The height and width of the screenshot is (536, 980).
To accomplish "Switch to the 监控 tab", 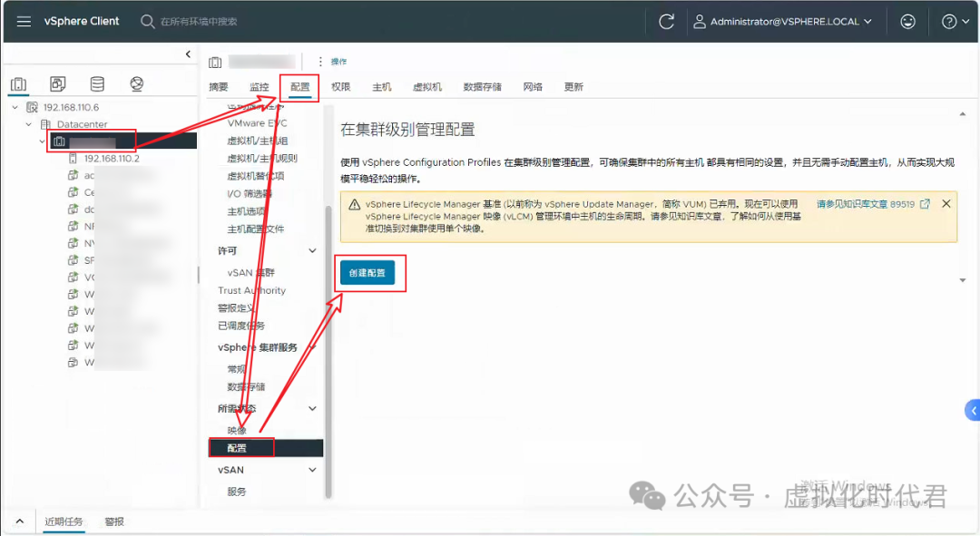I will (259, 86).
